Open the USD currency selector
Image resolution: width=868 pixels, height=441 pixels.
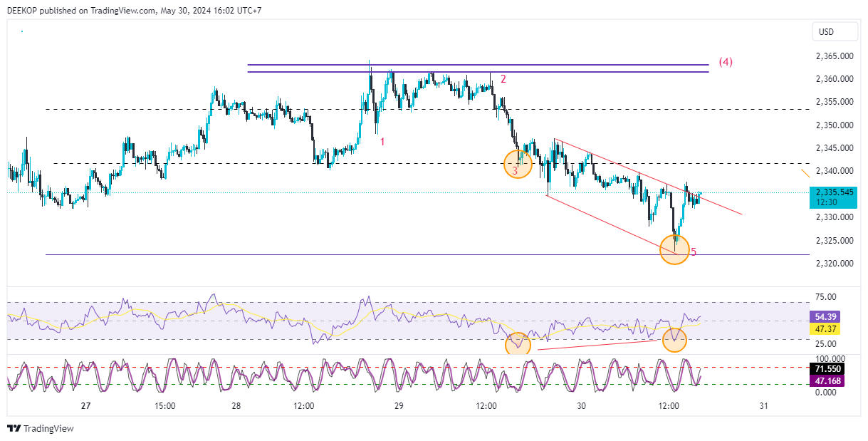[x=834, y=32]
